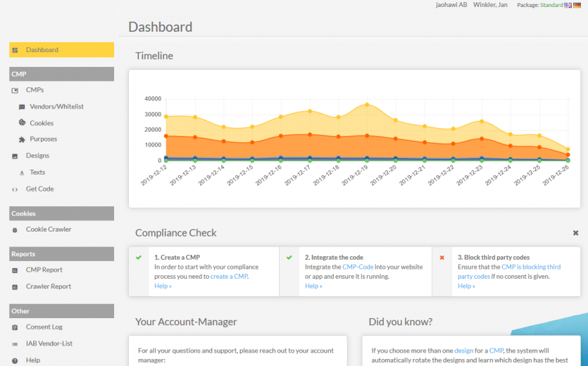Open the CMP-Code link in step 2
This screenshot has width=588, height=366.
tap(358, 267)
